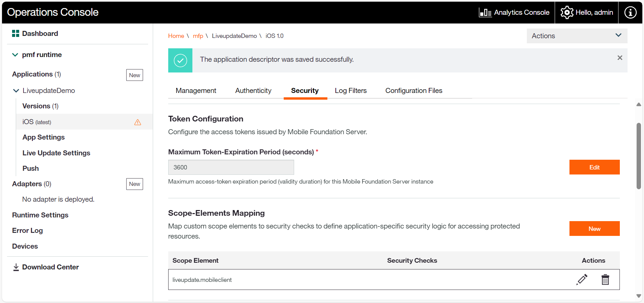Click the Download Center arrow icon
644x303 pixels.
point(16,267)
